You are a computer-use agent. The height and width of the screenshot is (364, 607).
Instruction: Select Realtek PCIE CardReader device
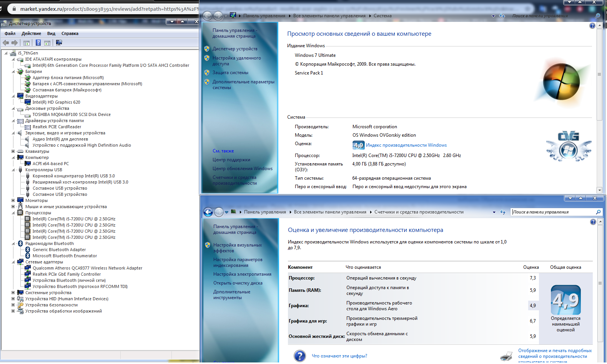(x=57, y=127)
